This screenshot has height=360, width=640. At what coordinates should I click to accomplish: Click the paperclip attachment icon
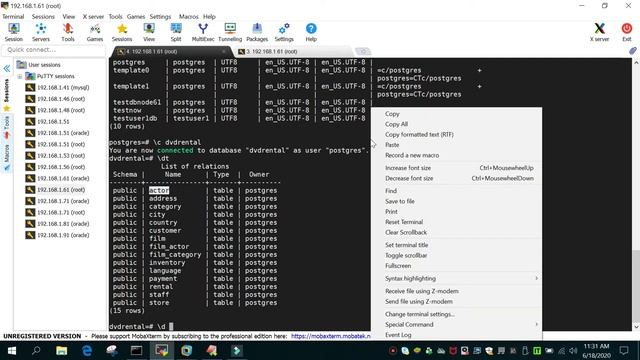pyautogui.click(x=633, y=51)
